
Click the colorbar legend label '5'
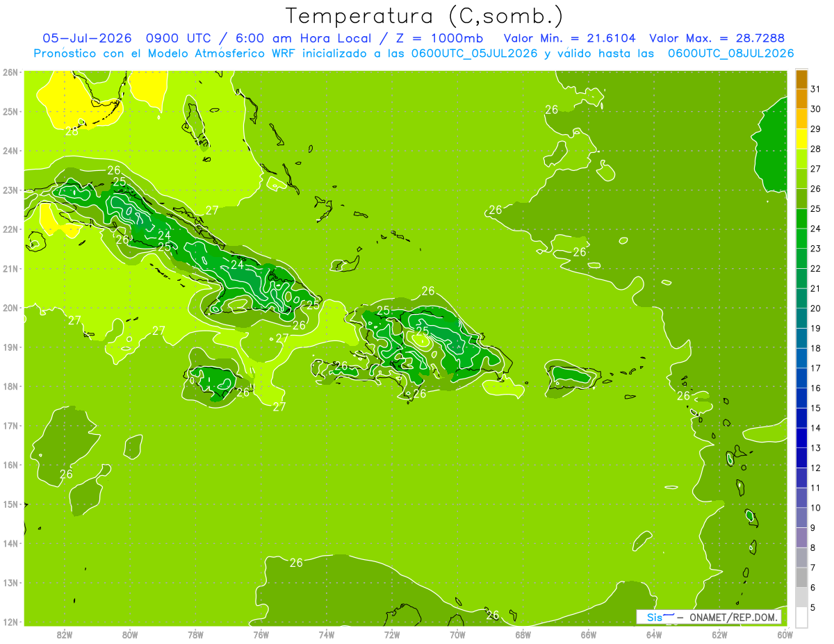click(x=813, y=607)
